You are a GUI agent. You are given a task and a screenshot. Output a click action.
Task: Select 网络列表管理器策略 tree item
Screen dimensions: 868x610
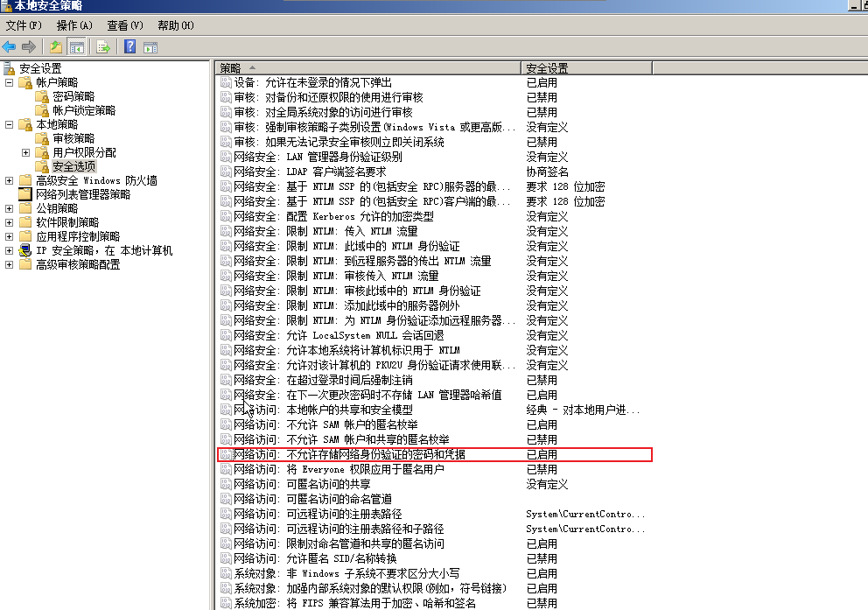(83, 194)
